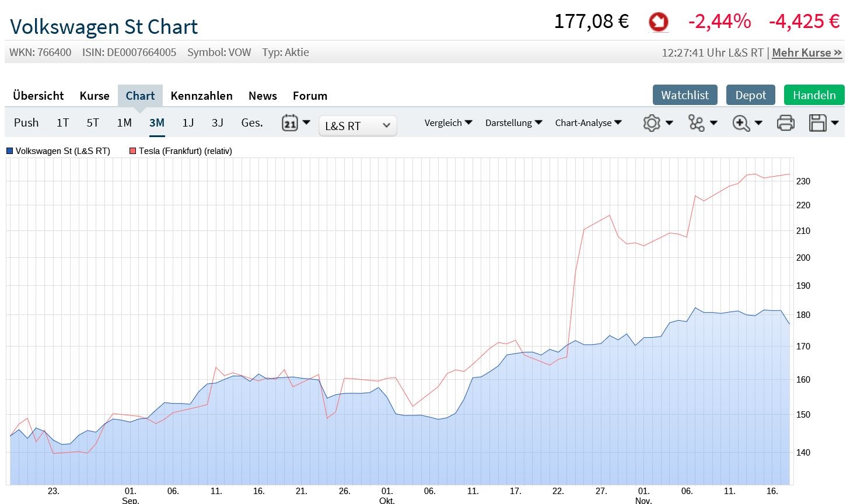Click the 01. Sep. date axis label

click(130, 496)
